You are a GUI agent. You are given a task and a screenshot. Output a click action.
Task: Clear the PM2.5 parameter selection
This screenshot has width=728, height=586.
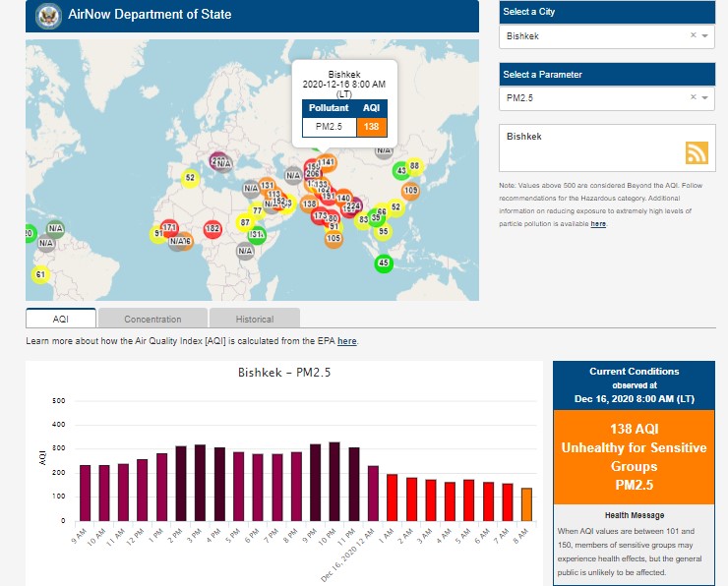692,97
